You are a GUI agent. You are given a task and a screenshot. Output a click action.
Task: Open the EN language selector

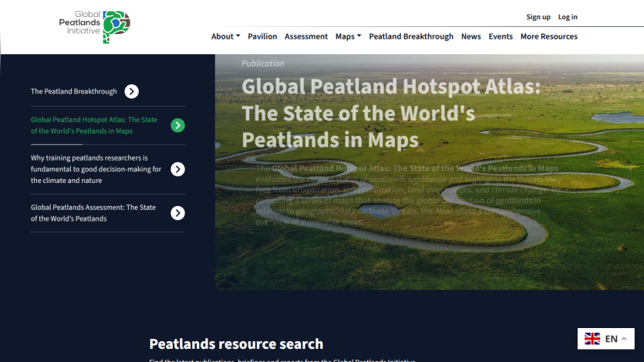pyautogui.click(x=605, y=339)
